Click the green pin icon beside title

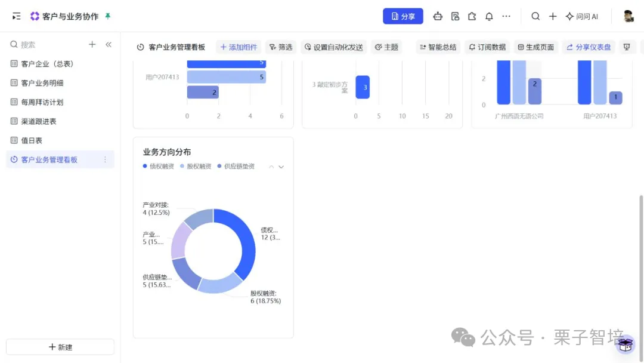pyautogui.click(x=107, y=16)
